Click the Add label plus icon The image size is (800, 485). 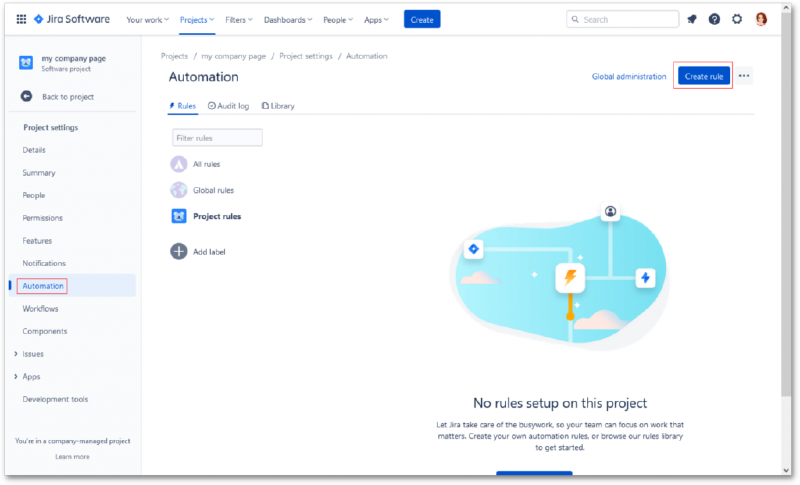click(179, 251)
